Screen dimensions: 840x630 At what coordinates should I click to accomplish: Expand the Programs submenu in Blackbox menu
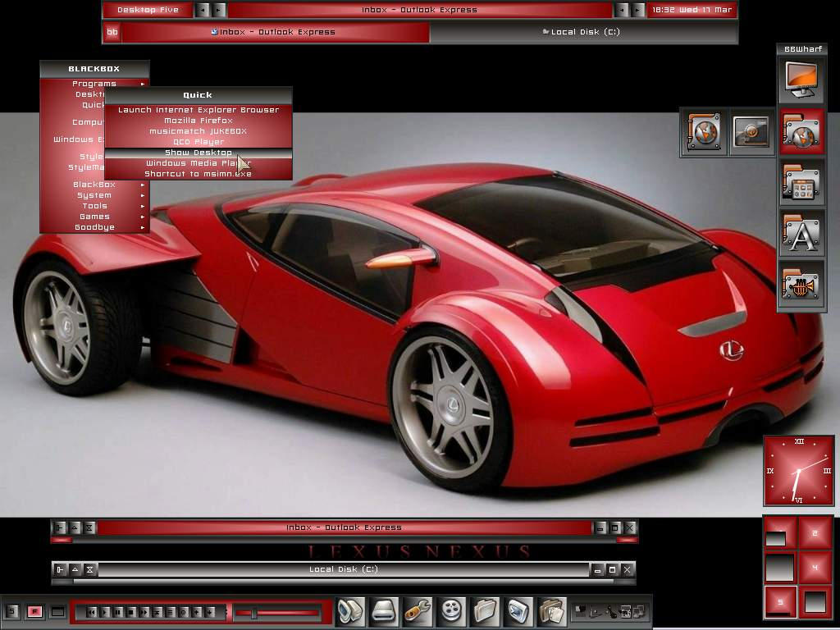pyautogui.click(x=94, y=83)
